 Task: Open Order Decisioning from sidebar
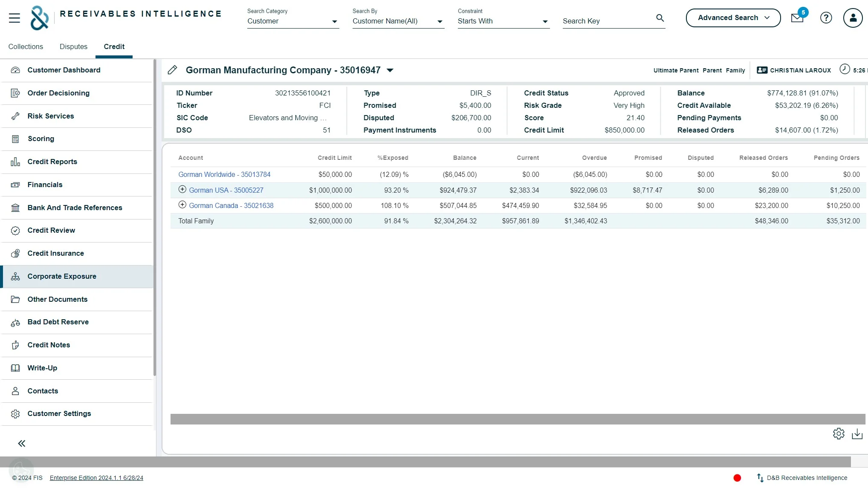(x=77, y=93)
